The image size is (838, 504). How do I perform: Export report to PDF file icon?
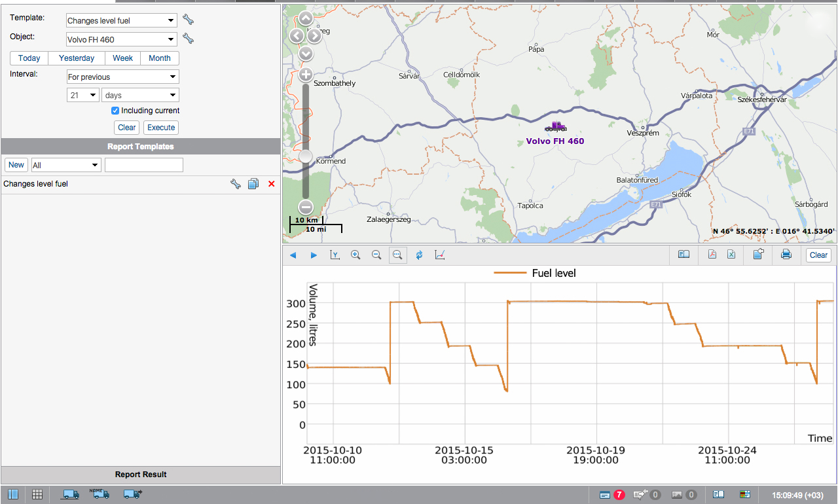click(712, 255)
